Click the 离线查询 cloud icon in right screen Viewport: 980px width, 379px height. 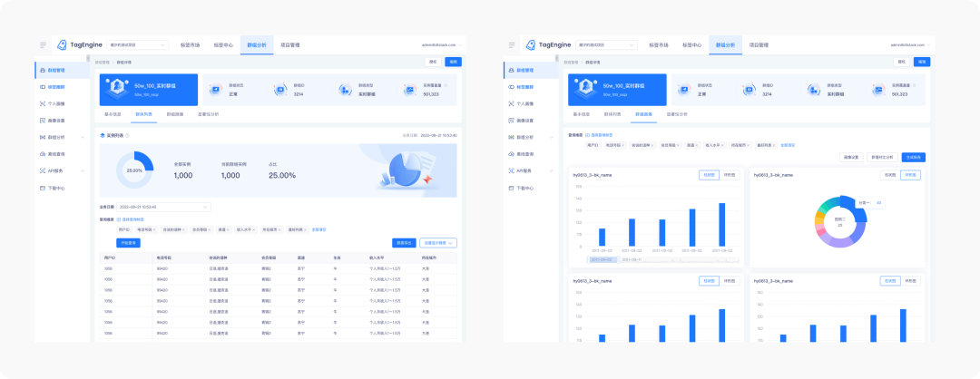511,153
